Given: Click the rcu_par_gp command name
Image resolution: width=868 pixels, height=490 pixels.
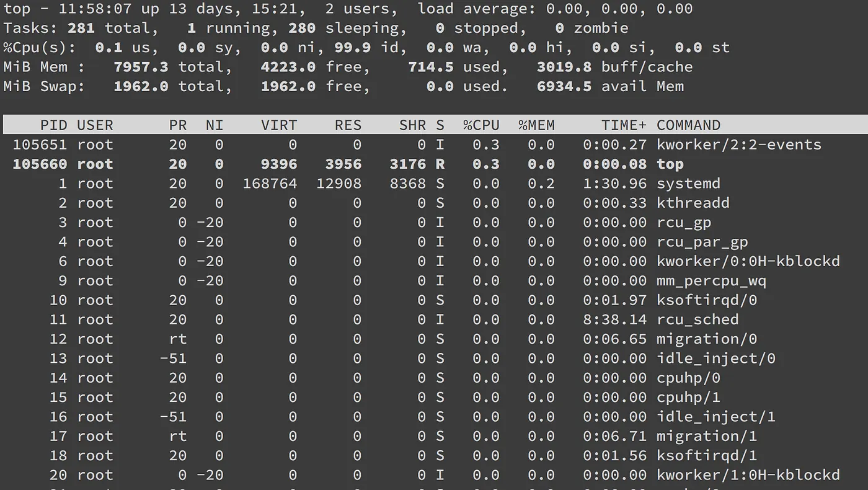Looking at the screenshot, I should point(702,242).
